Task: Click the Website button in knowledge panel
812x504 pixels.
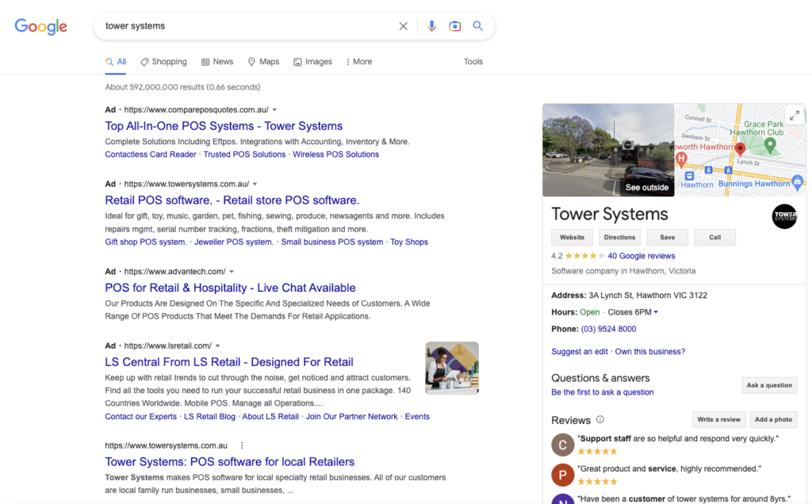Action: tap(572, 238)
